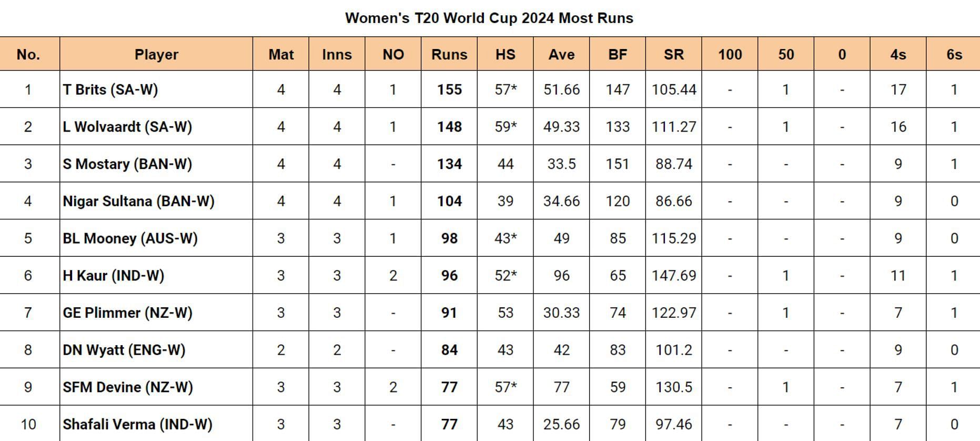Click the 155 runs cell
The height and width of the screenshot is (441, 980).
[x=449, y=89]
